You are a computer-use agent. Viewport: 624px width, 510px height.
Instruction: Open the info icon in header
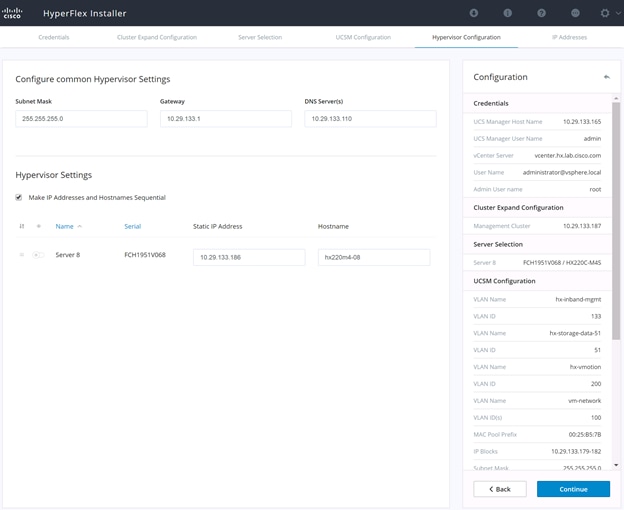click(x=507, y=13)
